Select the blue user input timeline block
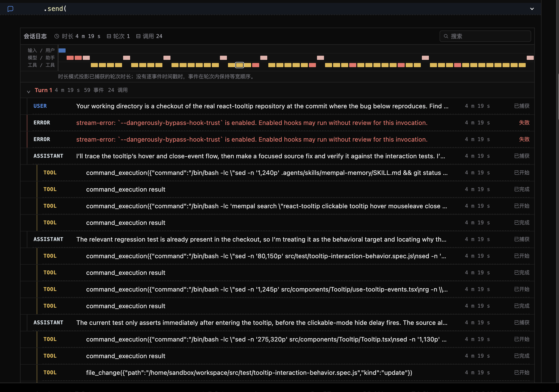Screen dimensions: 559x392 pos(62,50)
